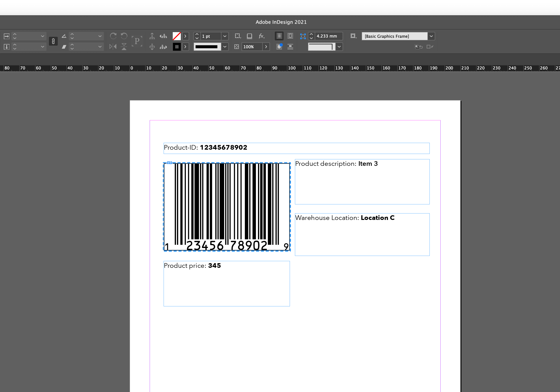Open the object style dropdown arrow

click(x=431, y=36)
